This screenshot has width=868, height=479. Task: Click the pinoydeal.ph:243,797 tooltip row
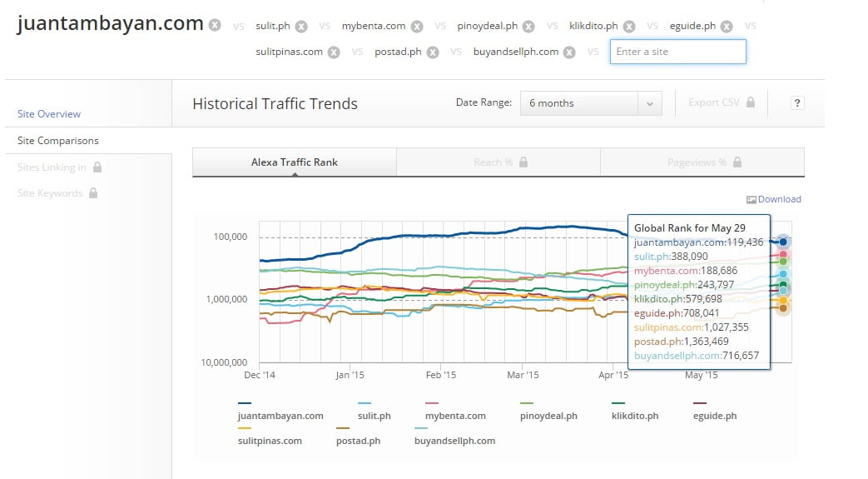click(684, 285)
